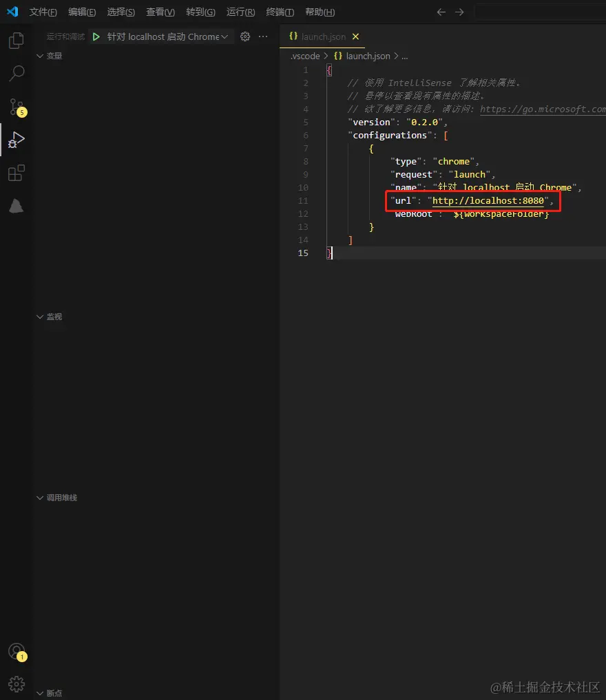This screenshot has height=700, width=606.
Task: Close the launch.json tab
Action: coord(355,36)
